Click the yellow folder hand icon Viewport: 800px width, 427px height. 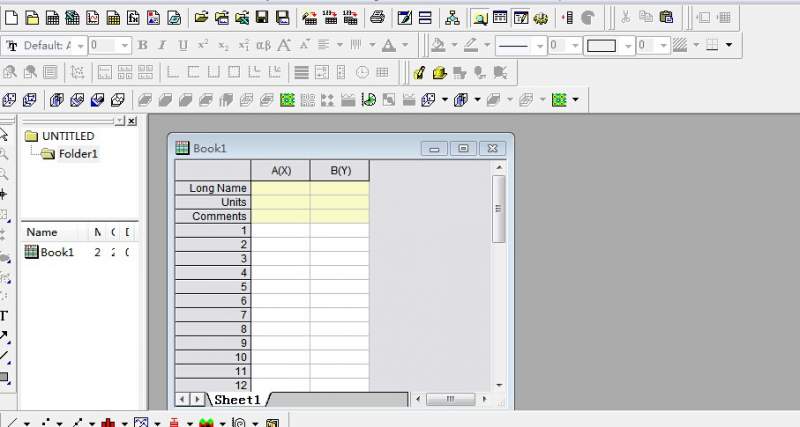439,73
